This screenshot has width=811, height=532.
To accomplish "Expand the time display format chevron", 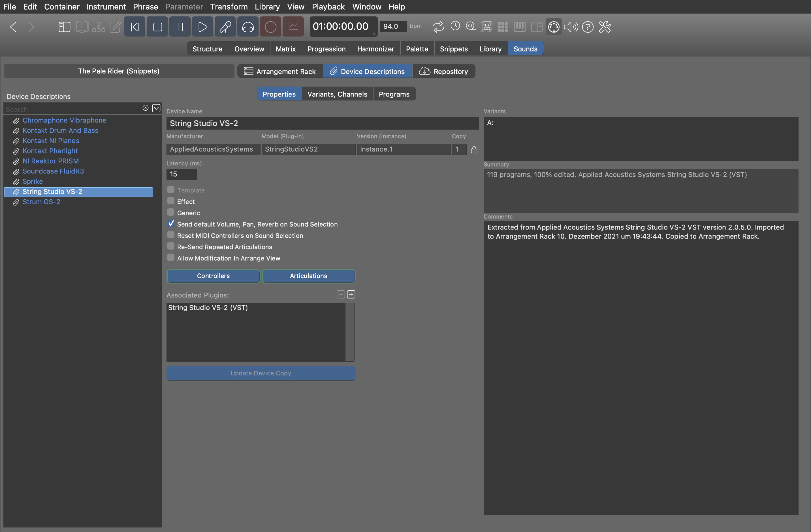I will tap(374, 34).
